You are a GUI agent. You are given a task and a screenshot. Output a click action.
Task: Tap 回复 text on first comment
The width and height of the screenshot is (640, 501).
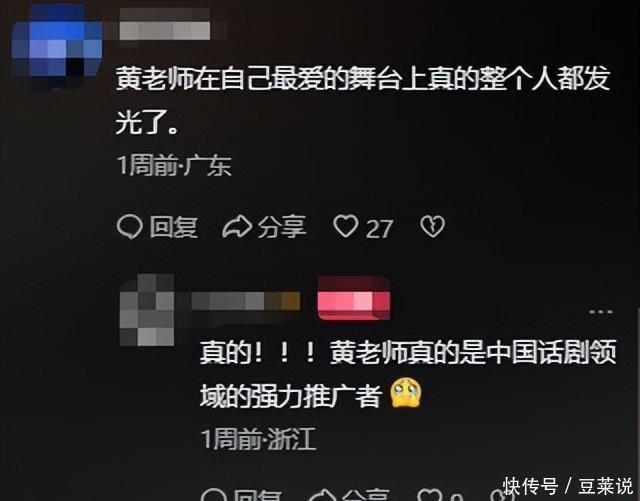pyautogui.click(x=173, y=227)
